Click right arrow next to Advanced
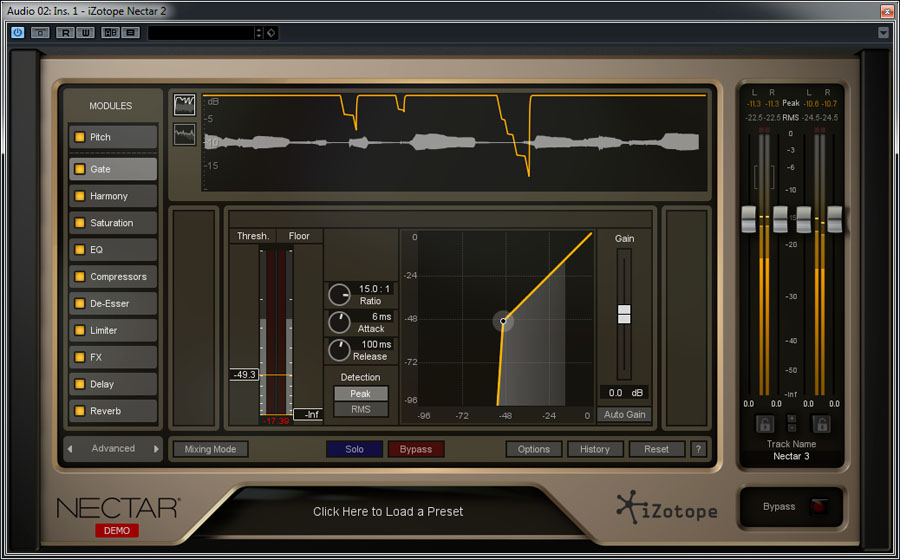This screenshot has height=560, width=900. [156, 449]
